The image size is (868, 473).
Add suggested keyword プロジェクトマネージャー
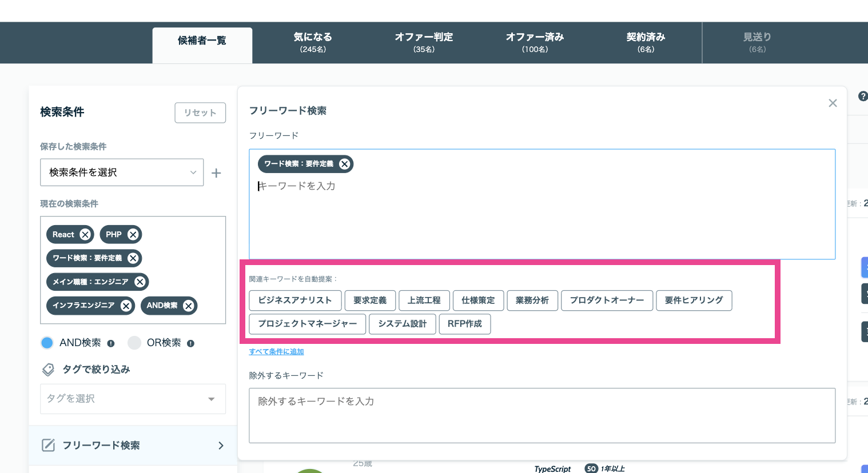coord(308,324)
